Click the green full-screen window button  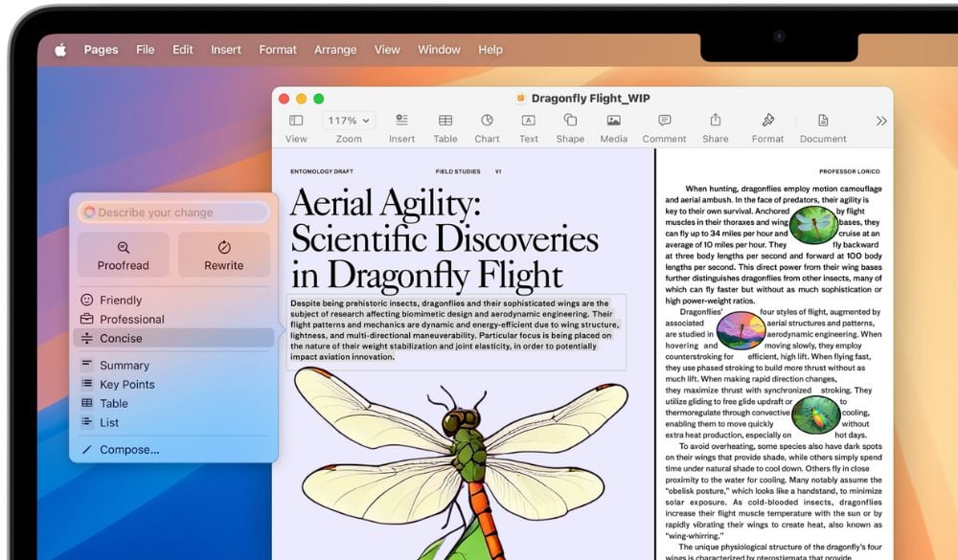(318, 99)
